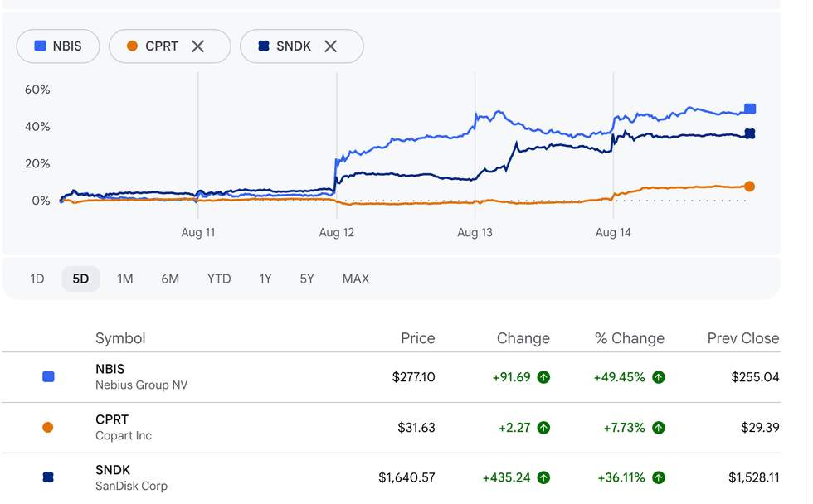Open CPRT symbol in the table
The height and width of the screenshot is (504, 813).
click(x=112, y=419)
